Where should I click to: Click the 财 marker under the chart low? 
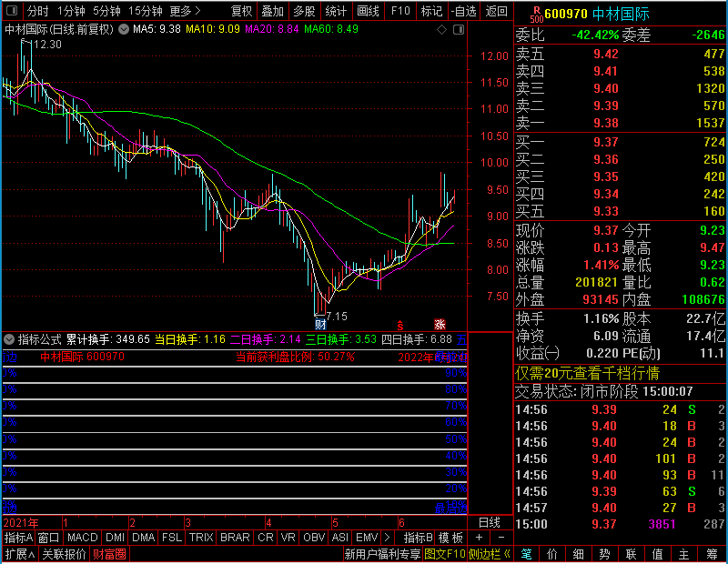pyautogui.click(x=320, y=324)
